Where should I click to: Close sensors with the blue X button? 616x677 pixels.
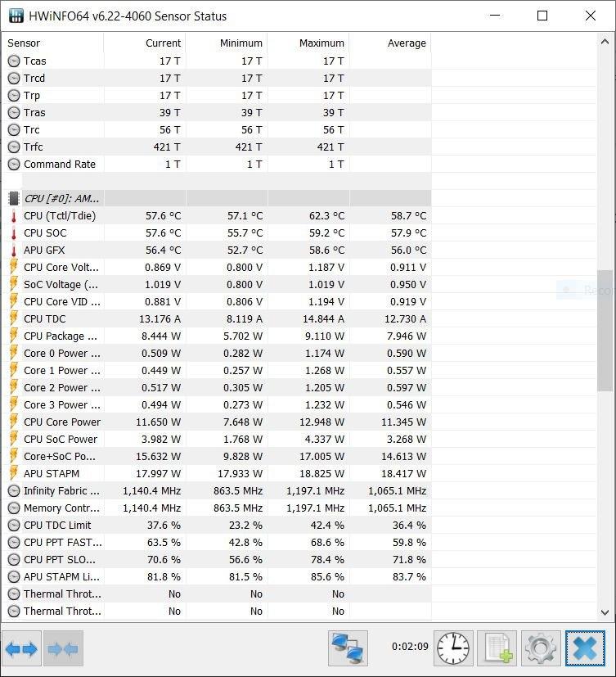pos(585,649)
